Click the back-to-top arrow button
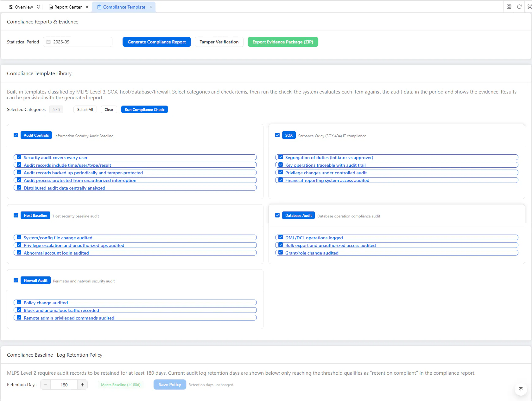This screenshot has width=532, height=401. pyautogui.click(x=521, y=389)
